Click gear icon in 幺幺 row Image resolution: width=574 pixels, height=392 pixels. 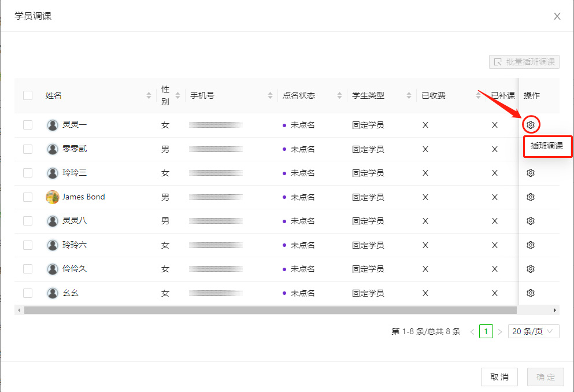coord(530,293)
